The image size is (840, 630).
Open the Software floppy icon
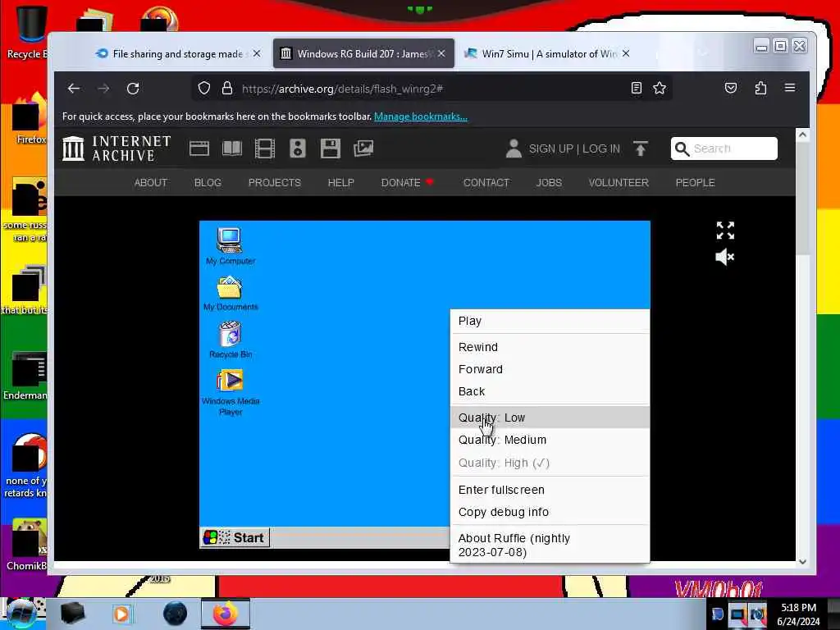[x=331, y=148]
